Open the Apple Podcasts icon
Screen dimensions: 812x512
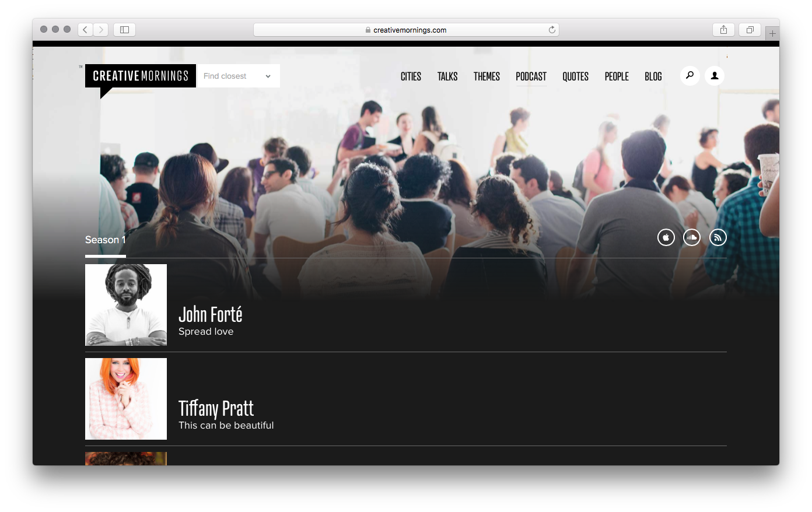666,237
